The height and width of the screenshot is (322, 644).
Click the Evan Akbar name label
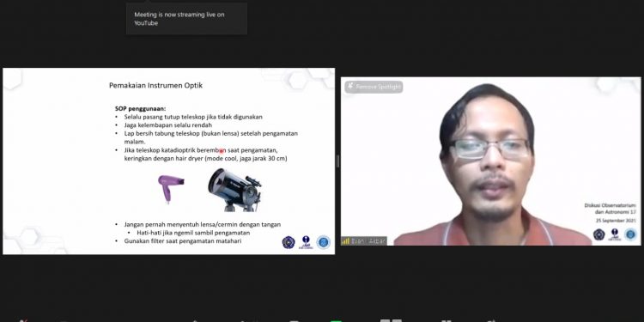(x=368, y=241)
